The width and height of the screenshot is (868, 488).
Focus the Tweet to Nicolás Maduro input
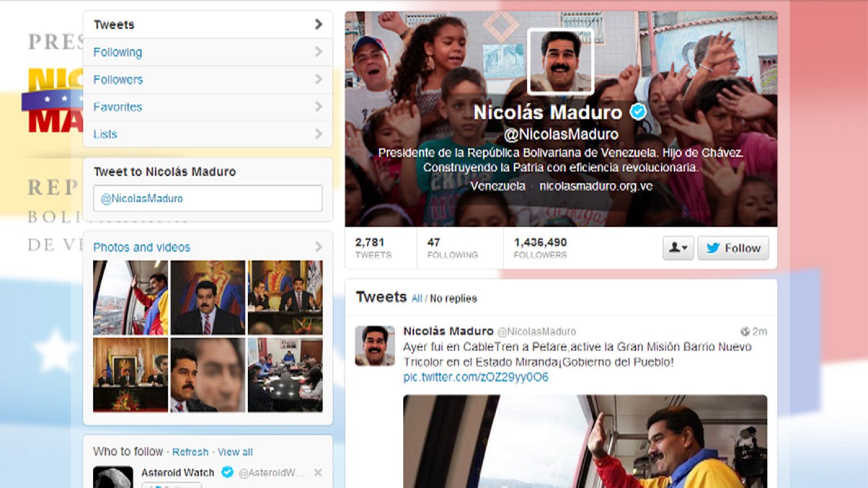(208, 198)
